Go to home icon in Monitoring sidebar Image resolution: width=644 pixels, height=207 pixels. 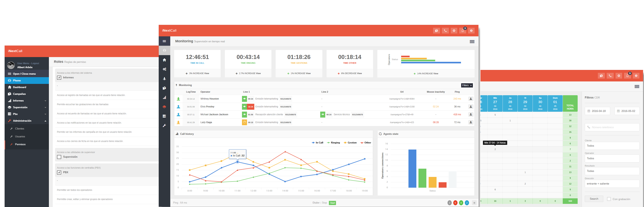click(164, 60)
